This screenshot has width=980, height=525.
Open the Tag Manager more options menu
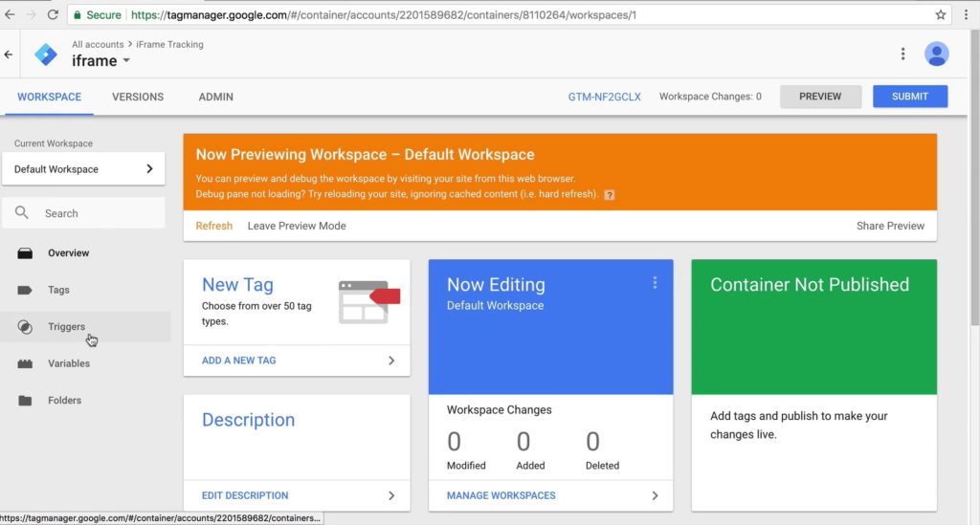pyautogui.click(x=902, y=55)
